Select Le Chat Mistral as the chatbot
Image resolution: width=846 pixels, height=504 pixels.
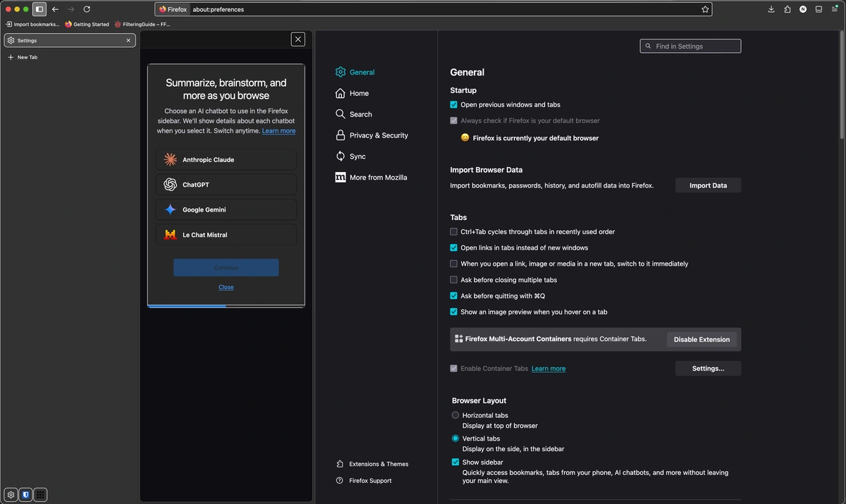point(226,235)
